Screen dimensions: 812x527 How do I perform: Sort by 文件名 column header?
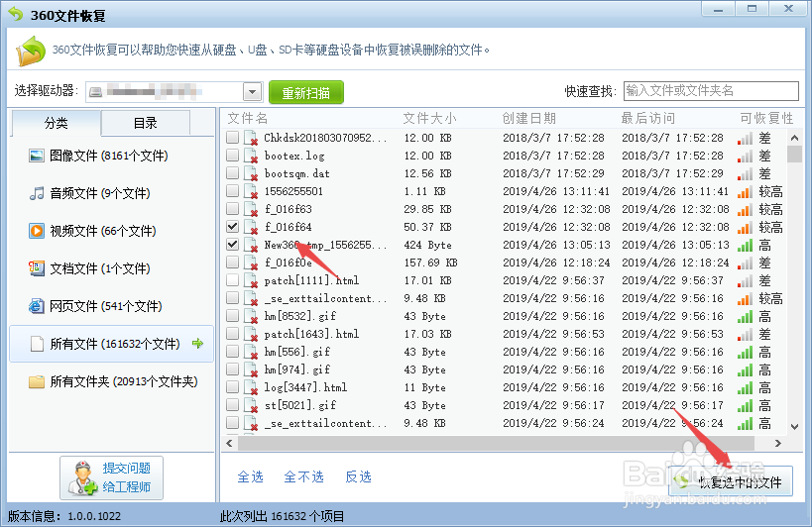click(248, 119)
